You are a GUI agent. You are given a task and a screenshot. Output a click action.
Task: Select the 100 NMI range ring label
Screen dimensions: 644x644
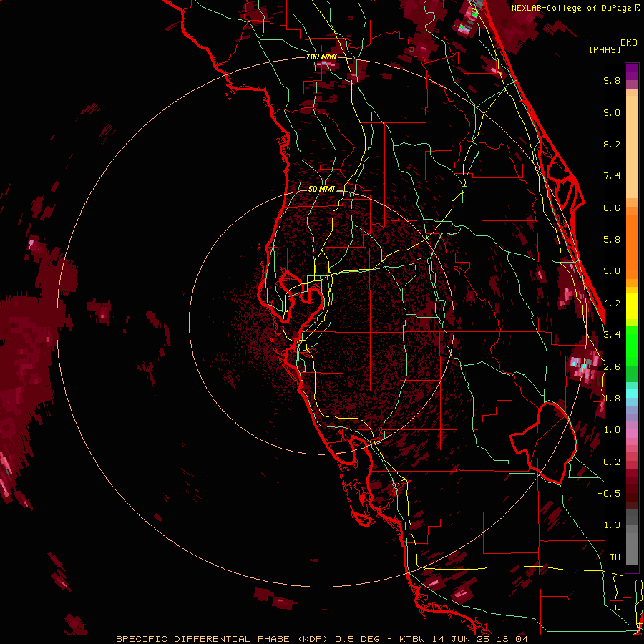coord(321,57)
